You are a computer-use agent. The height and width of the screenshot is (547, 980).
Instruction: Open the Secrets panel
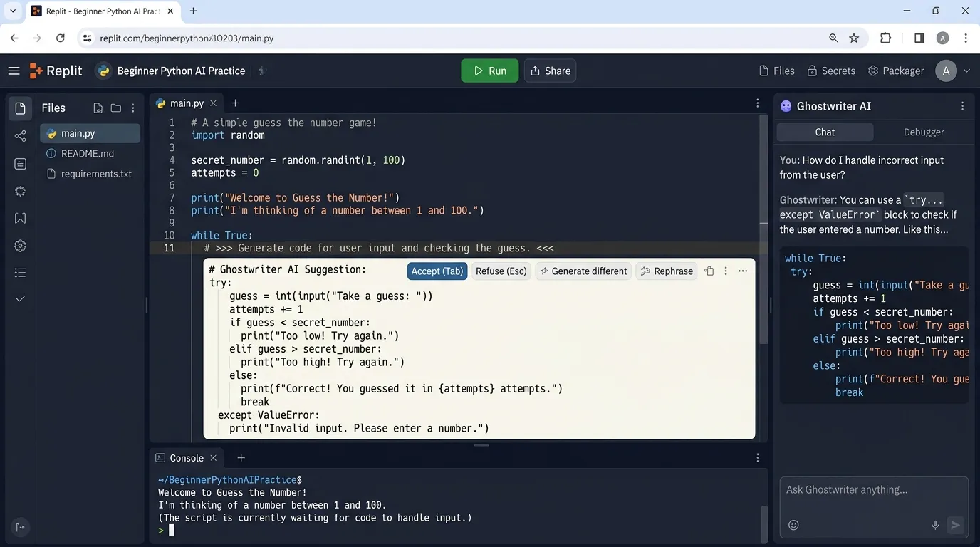tap(831, 71)
